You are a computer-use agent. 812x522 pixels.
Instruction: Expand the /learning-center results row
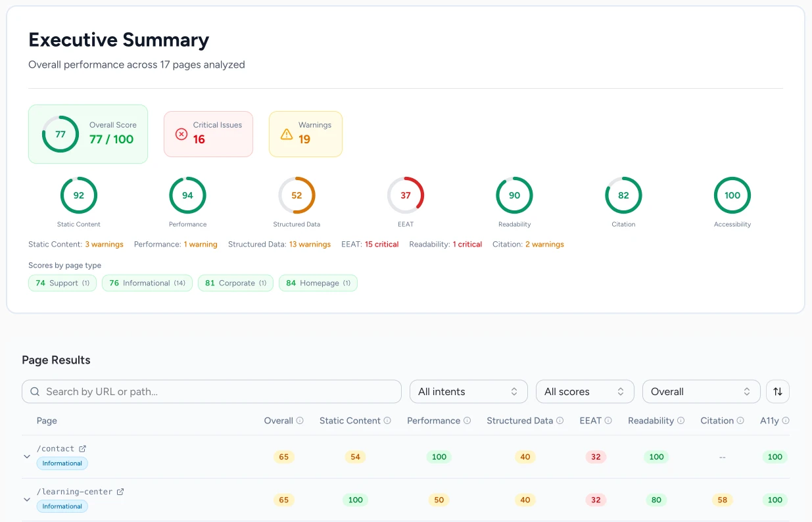26,498
